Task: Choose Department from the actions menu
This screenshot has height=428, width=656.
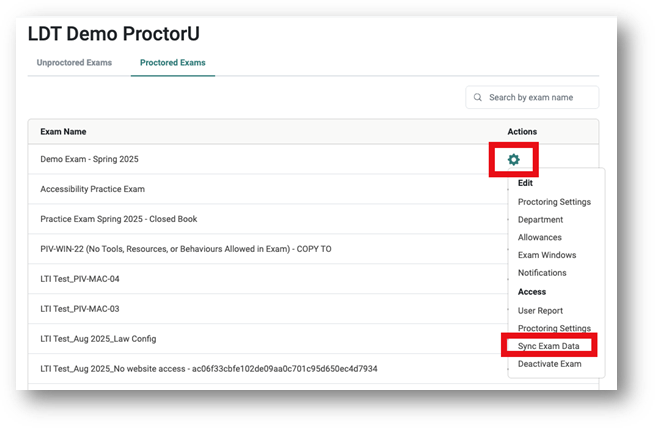Action: coord(540,220)
